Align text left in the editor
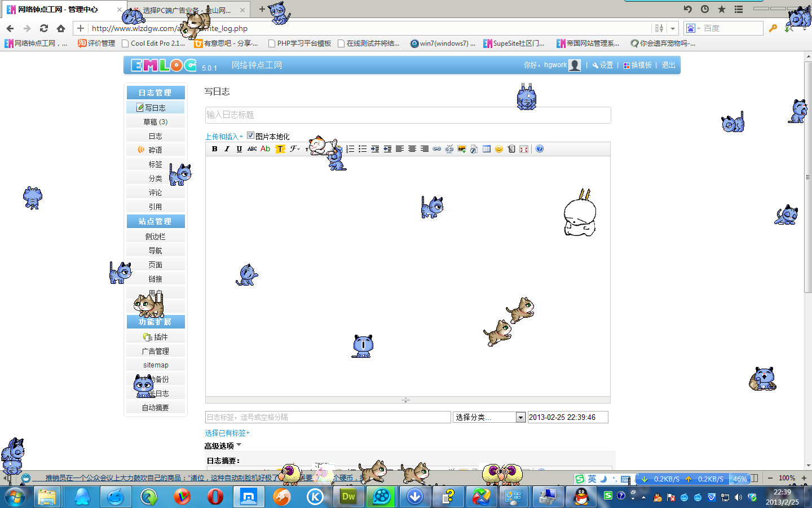Screen dimensions: 812x508 point(400,149)
